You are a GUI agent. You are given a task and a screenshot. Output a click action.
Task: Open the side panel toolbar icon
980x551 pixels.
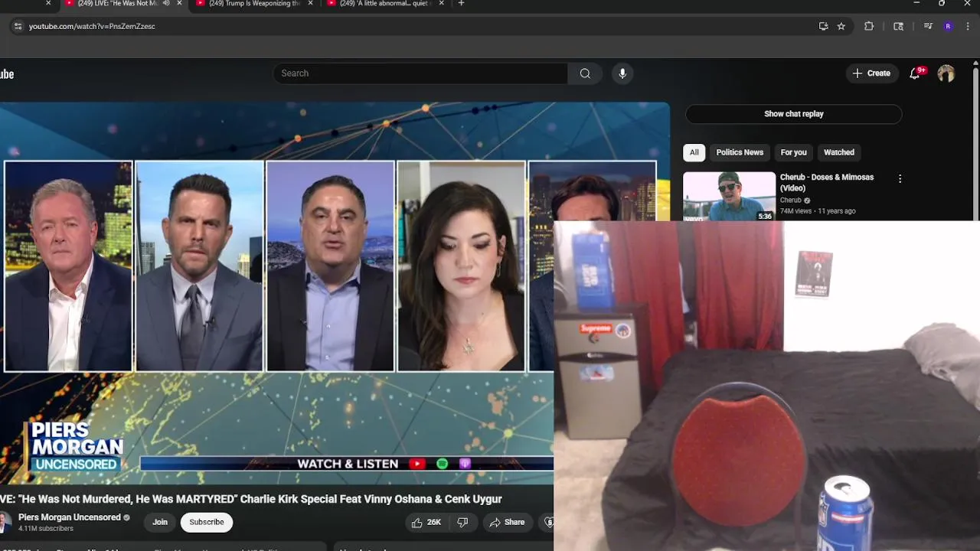(x=898, y=26)
